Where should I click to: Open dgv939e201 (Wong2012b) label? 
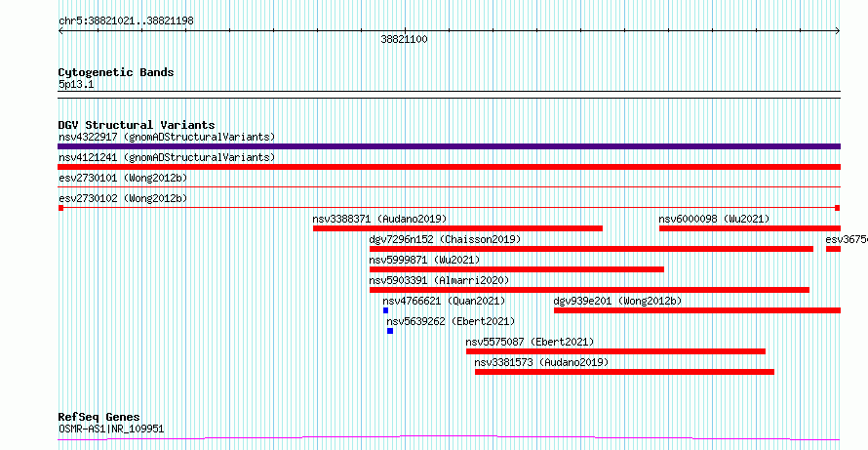pyautogui.click(x=617, y=301)
